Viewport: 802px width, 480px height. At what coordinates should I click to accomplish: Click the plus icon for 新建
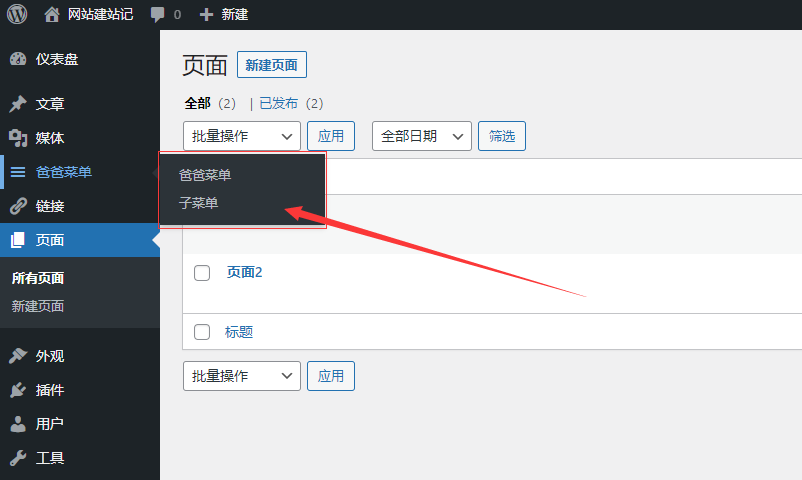click(206, 14)
